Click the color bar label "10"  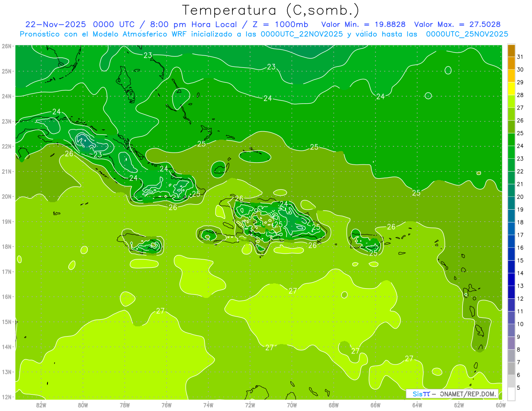point(520,324)
